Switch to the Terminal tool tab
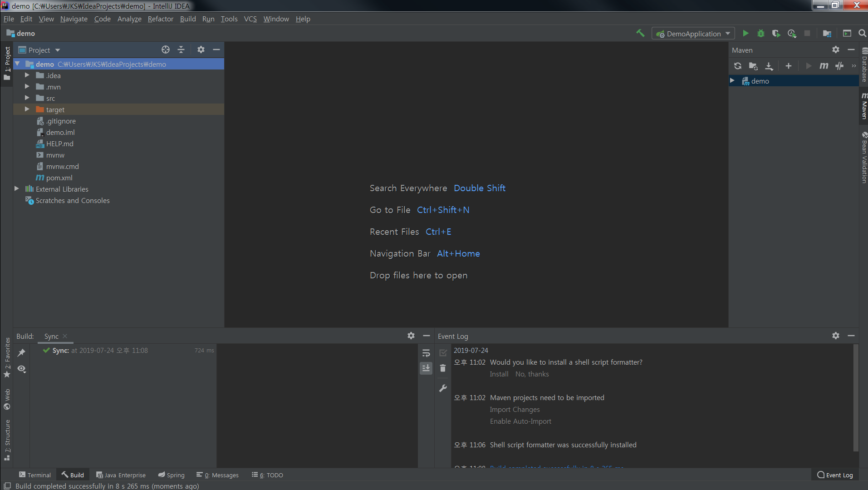 [x=35, y=475]
